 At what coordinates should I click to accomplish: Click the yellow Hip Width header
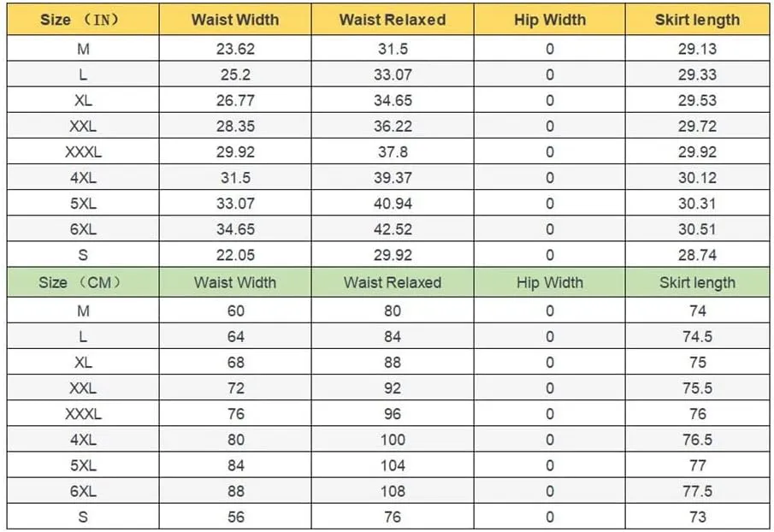(549, 20)
